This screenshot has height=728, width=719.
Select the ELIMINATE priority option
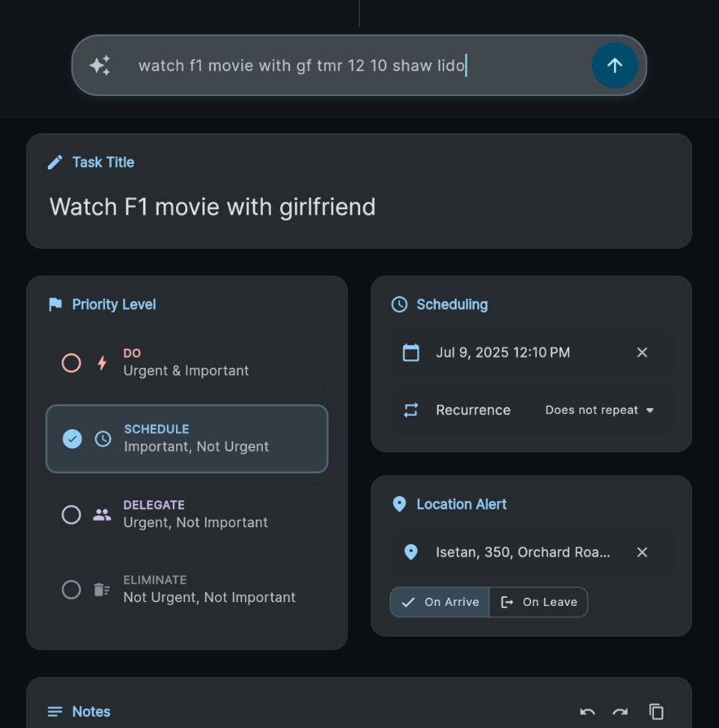click(187, 589)
